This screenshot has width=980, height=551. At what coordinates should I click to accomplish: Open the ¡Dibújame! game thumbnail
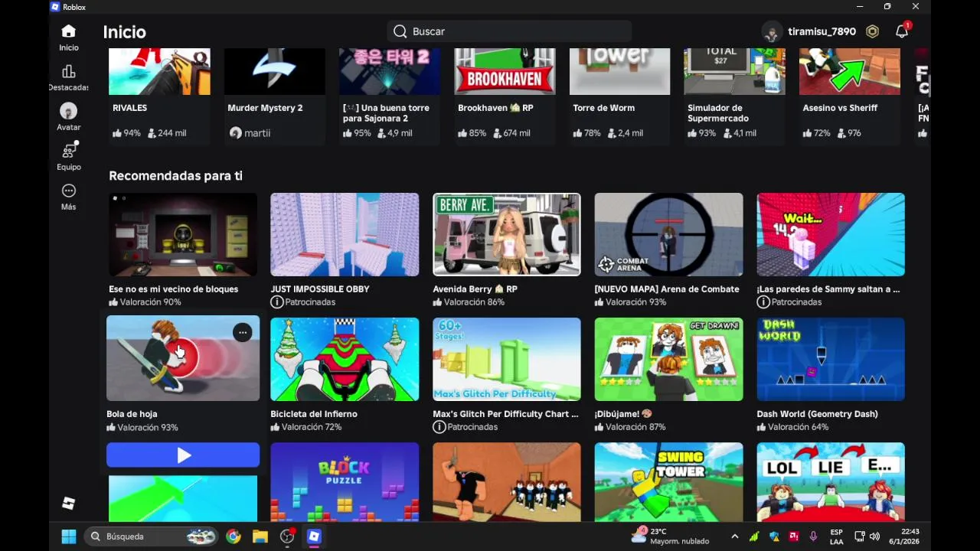[668, 359]
